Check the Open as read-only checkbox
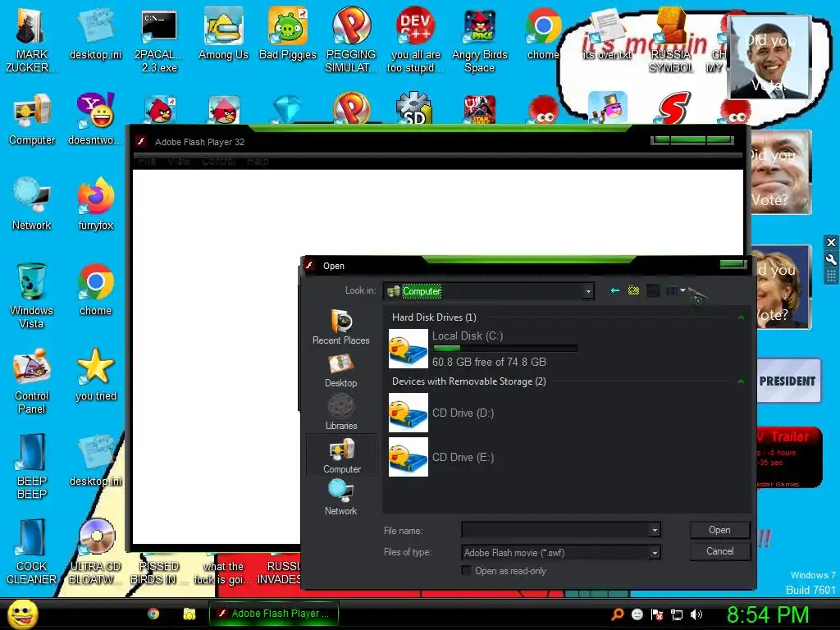 tap(466, 571)
